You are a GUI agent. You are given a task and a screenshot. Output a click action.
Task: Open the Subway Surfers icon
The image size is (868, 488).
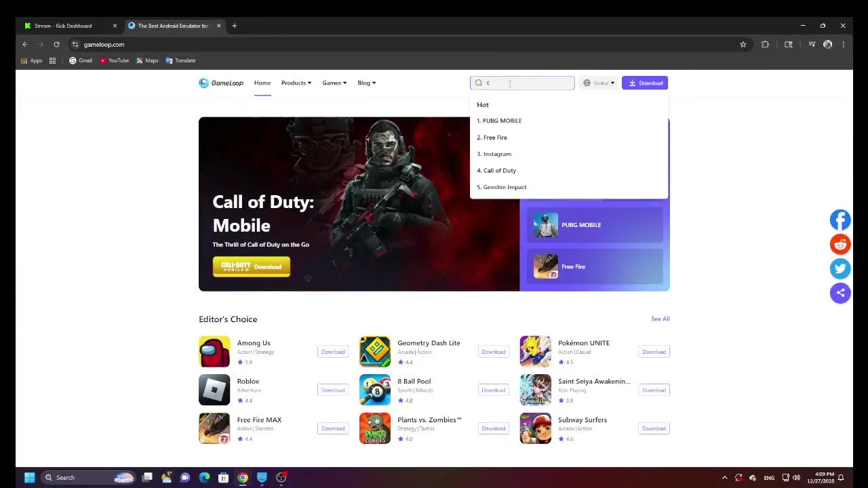pyautogui.click(x=535, y=428)
